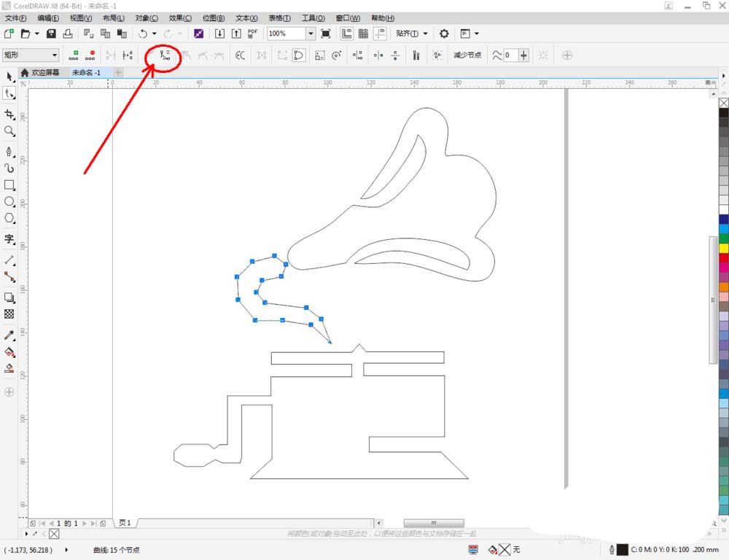Open the Effects menu

click(x=180, y=18)
